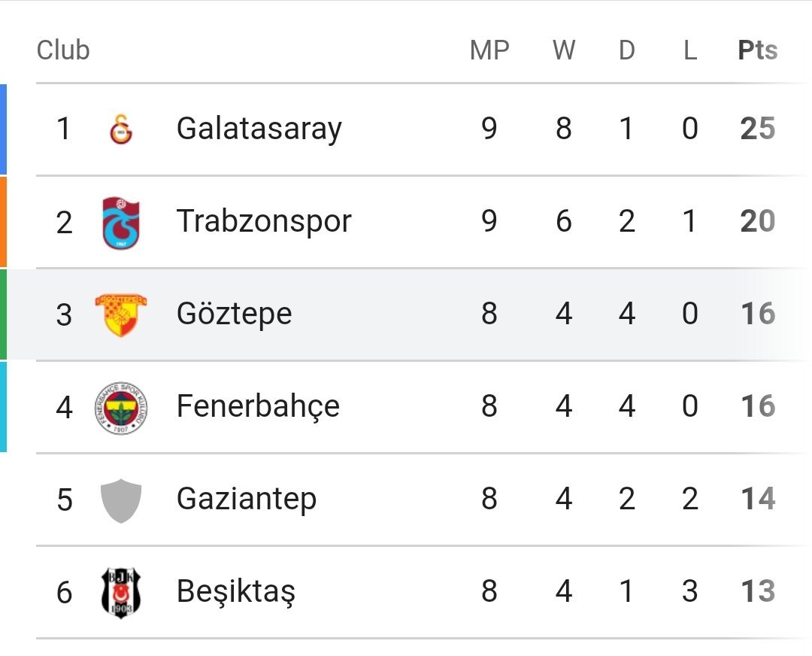Open the Gaziantep team name link
Image resolution: width=812 pixels, height=656 pixels.
tap(246, 500)
